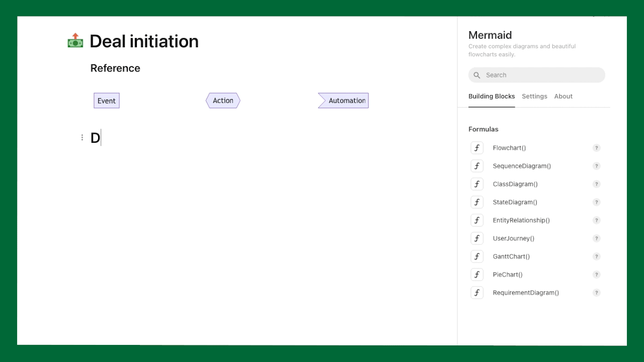Click the PieChart() formula icon

[x=477, y=275]
